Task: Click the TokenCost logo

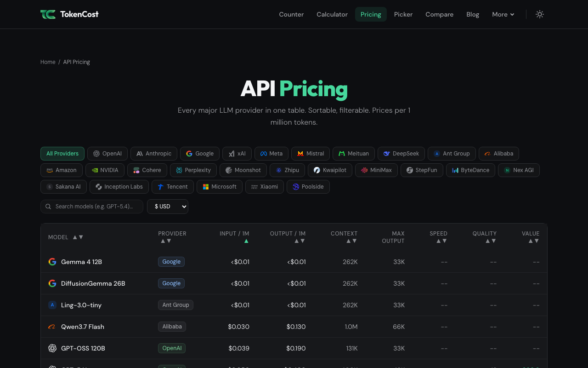Action: pos(69,14)
